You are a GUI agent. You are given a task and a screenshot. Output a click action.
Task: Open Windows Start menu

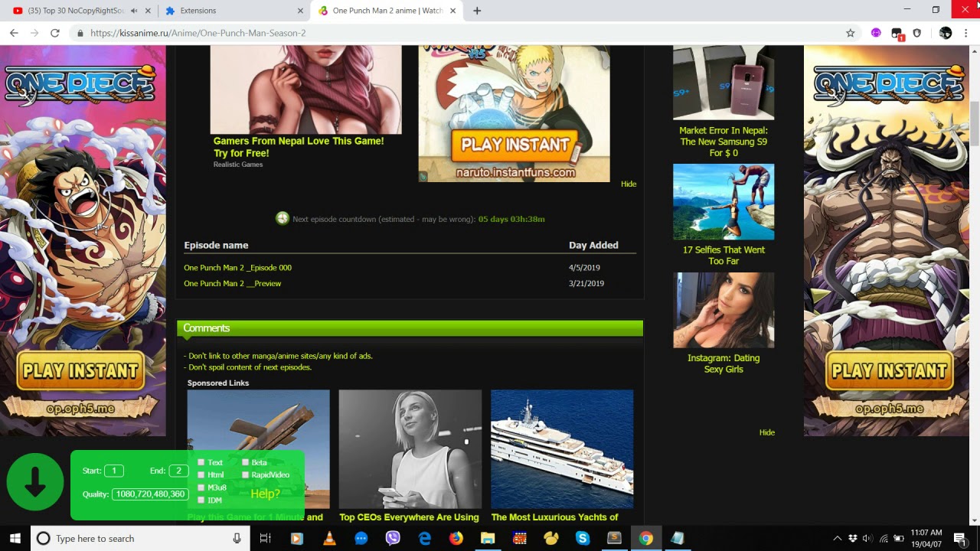[15, 538]
